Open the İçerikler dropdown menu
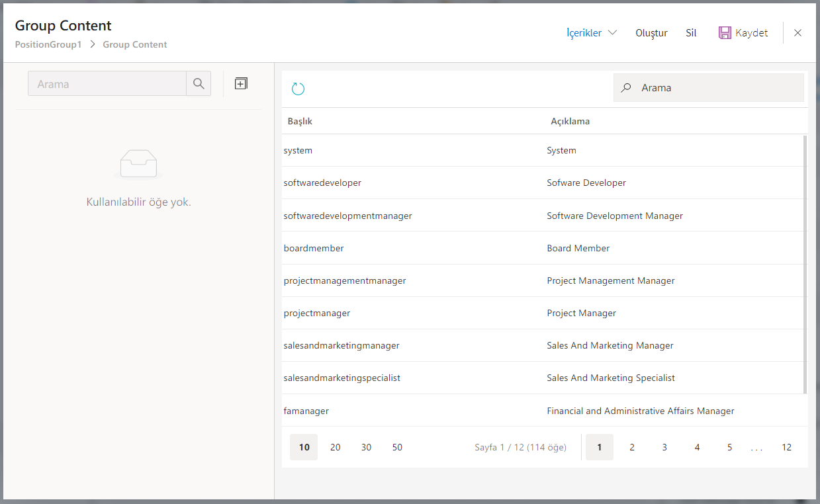 [x=591, y=33]
